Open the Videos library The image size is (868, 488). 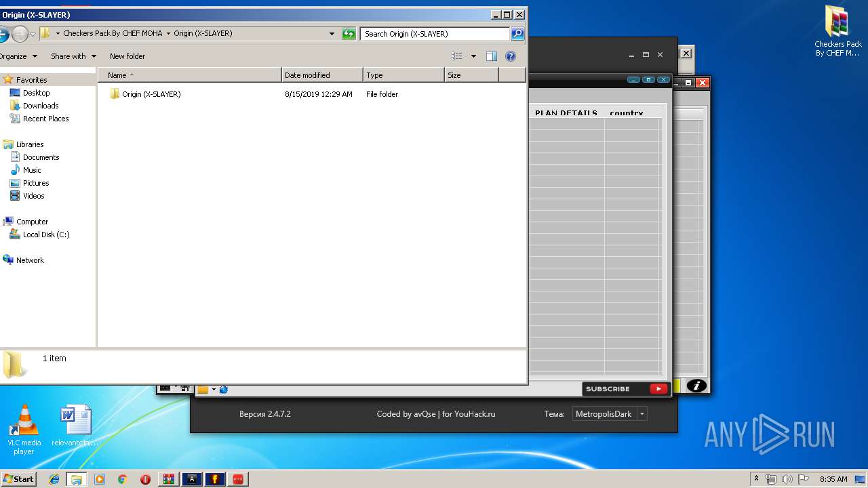tap(33, 196)
